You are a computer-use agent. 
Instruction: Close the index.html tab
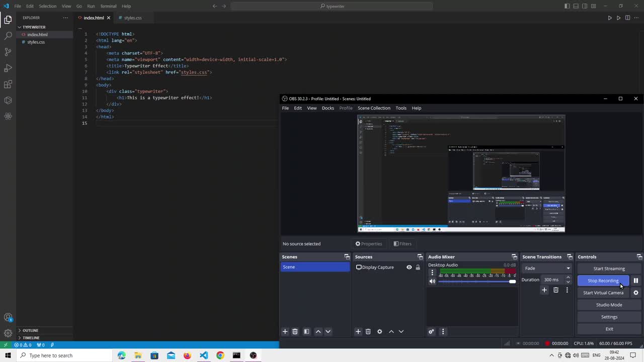pyautogui.click(x=108, y=18)
